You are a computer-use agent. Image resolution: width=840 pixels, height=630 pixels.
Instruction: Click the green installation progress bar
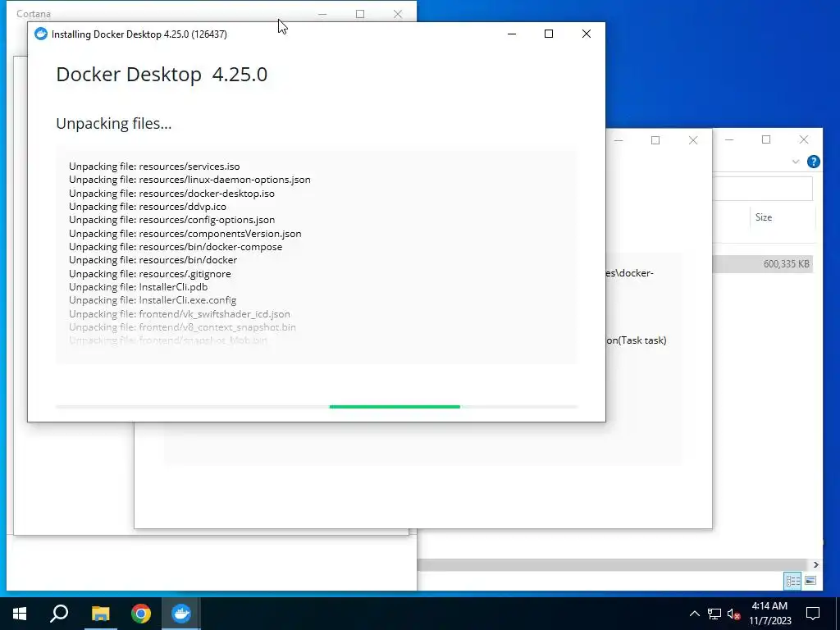point(395,407)
